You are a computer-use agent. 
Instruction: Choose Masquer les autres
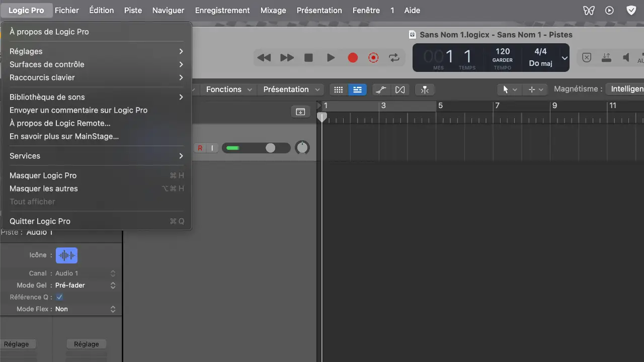pos(97,189)
